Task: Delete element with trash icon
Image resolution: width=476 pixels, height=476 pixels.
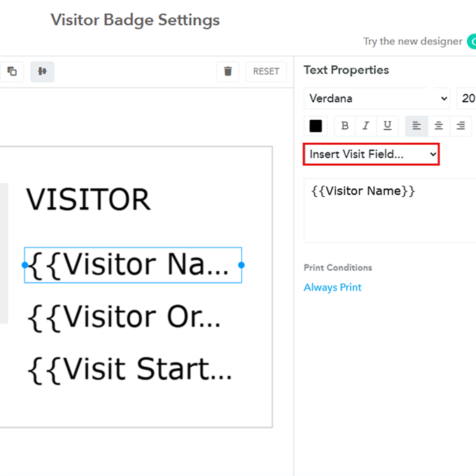Action: point(227,71)
